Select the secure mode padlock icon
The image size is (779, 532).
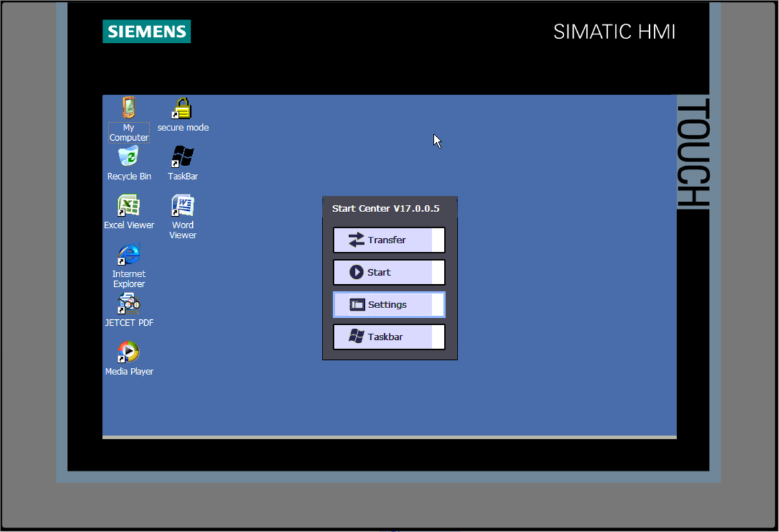[x=182, y=108]
